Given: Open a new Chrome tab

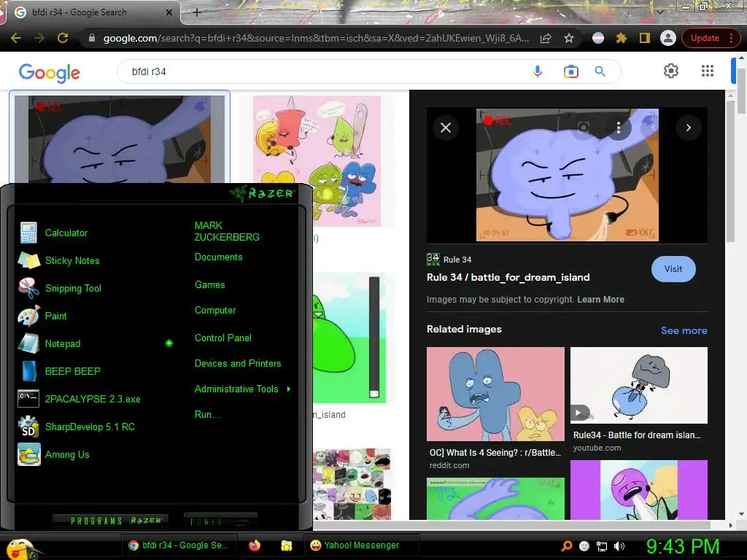Looking at the screenshot, I should coord(197,12).
